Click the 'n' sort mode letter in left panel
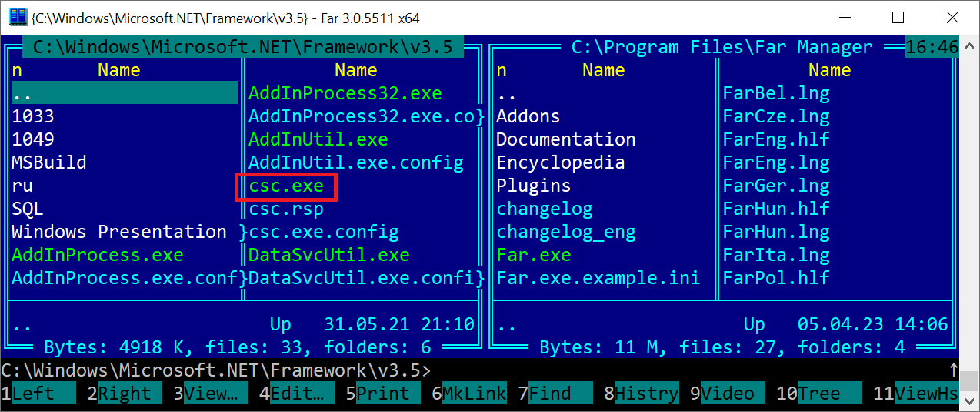Image resolution: width=980 pixels, height=412 pixels. click(x=17, y=70)
